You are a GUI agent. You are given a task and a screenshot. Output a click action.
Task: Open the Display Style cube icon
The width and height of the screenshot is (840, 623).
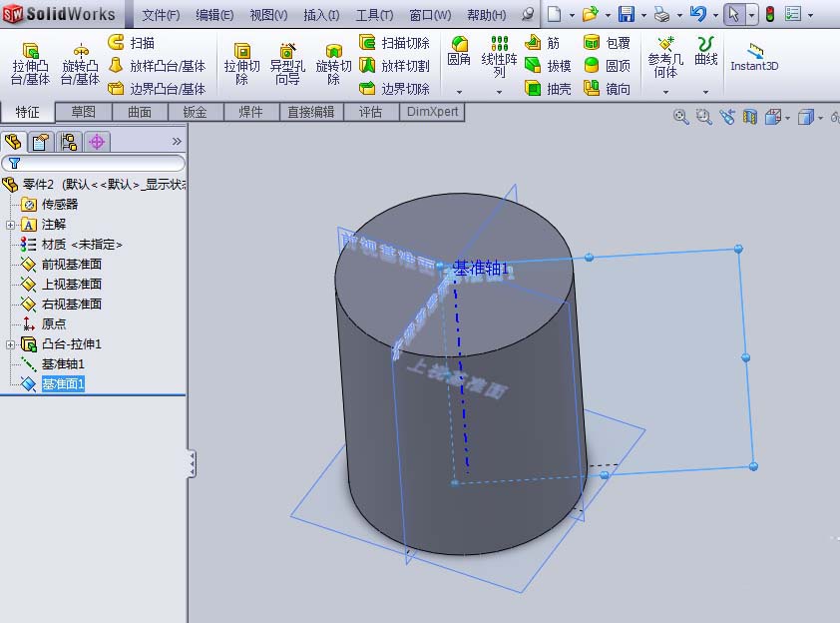tap(806, 117)
